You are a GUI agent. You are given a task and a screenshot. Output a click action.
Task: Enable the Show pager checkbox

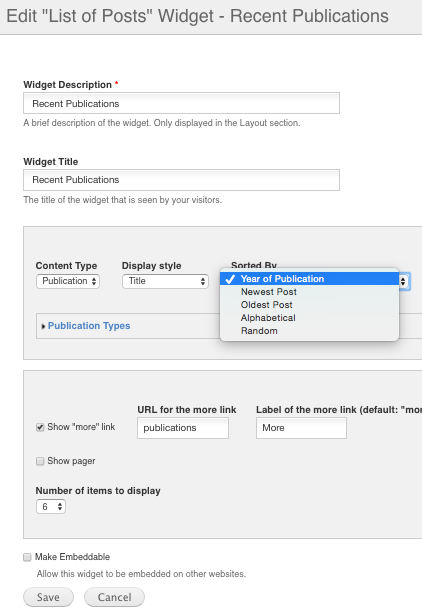pyautogui.click(x=40, y=461)
